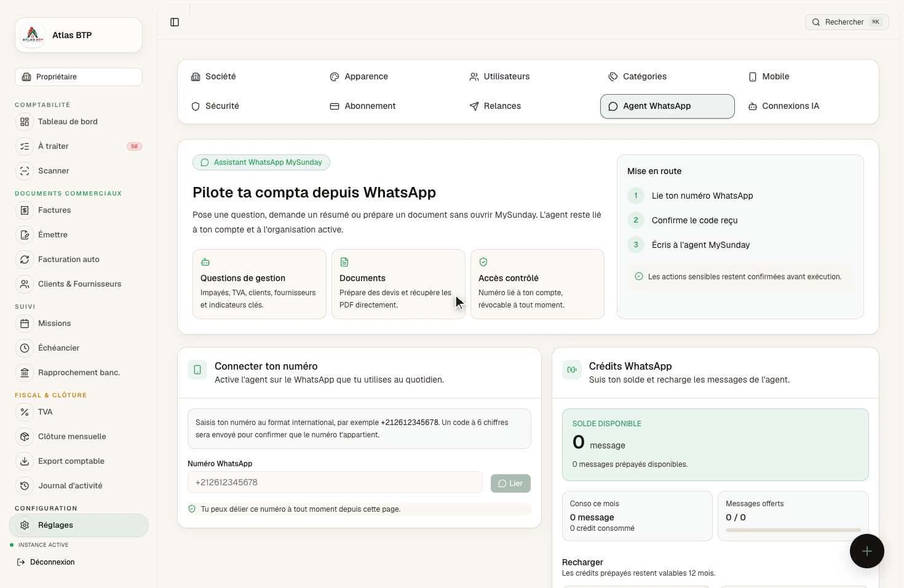Click the Rapprochement banc. bank icon

point(25,373)
